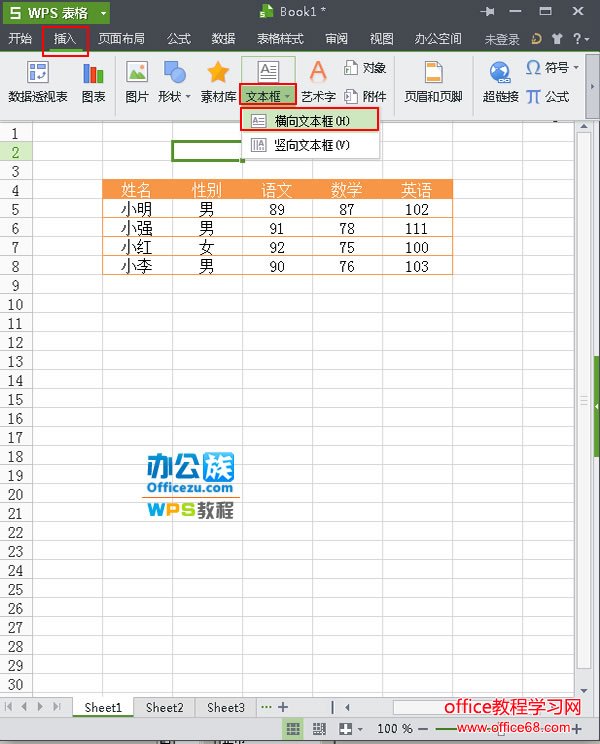Open the 开始 tab

(x=20, y=38)
